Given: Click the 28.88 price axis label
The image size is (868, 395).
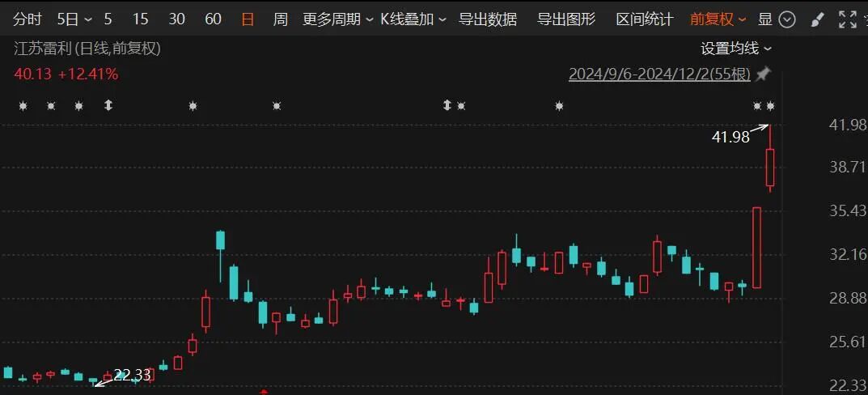Looking at the screenshot, I should 848,298.
